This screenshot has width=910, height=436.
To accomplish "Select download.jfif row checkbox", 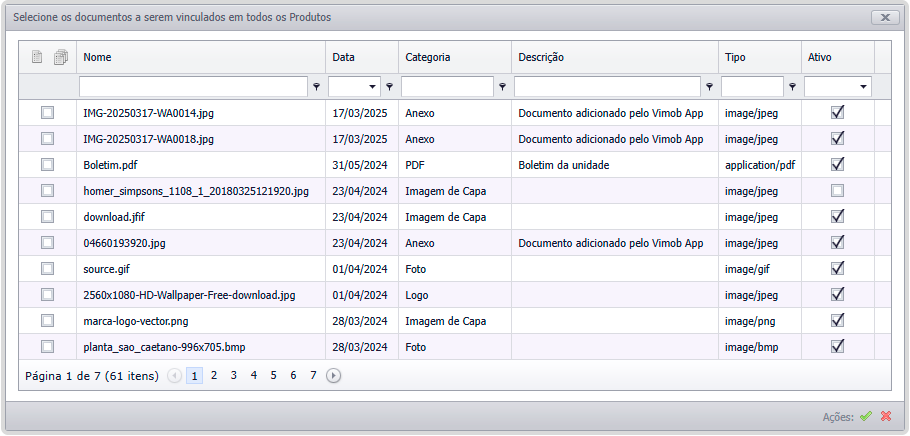I will tap(47, 217).
